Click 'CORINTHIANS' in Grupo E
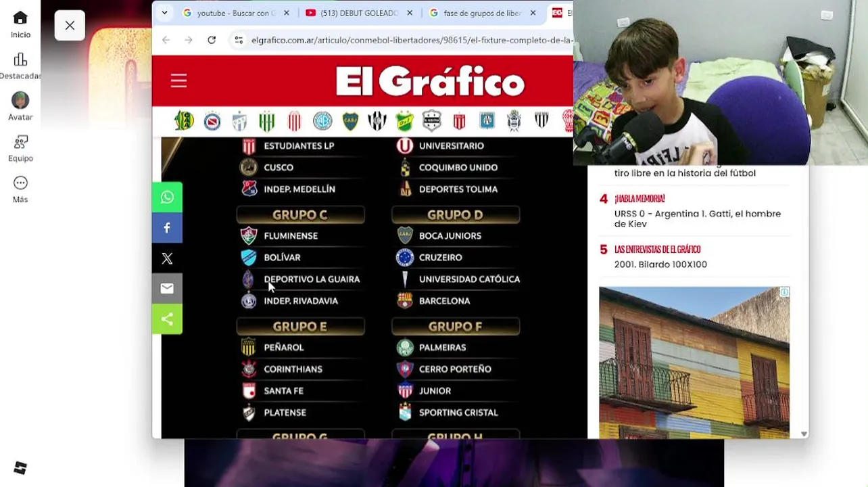The width and height of the screenshot is (868, 487). tap(293, 369)
